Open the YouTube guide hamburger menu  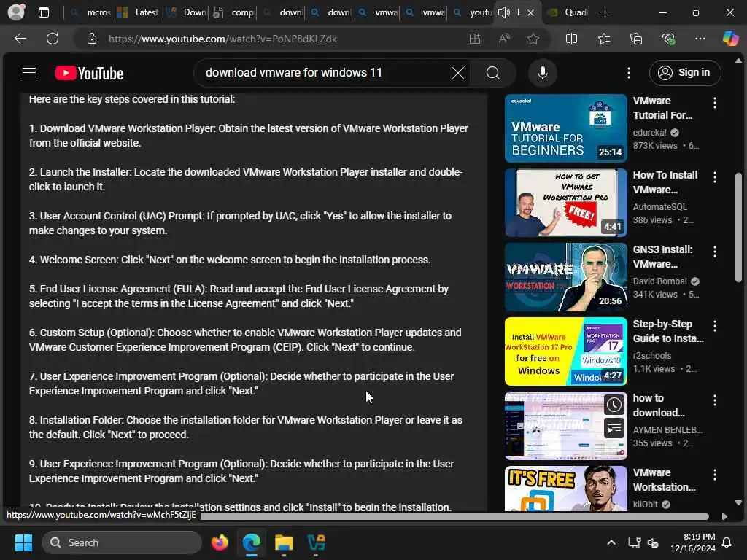click(x=29, y=73)
